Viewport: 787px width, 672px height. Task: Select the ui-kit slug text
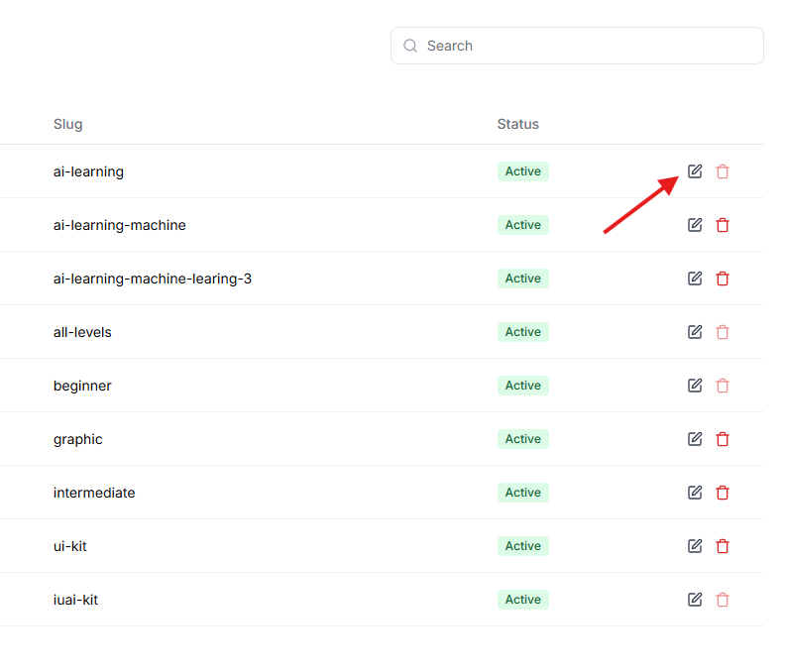pos(70,546)
